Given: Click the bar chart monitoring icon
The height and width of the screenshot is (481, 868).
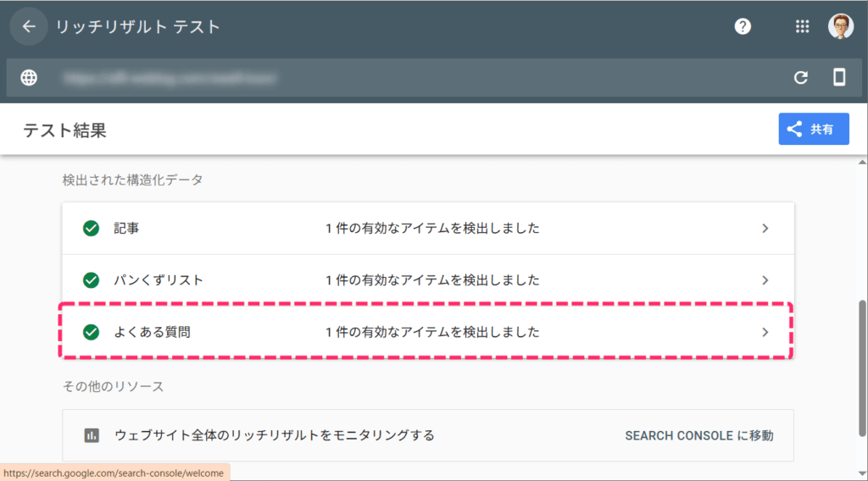Looking at the screenshot, I should pos(92,435).
